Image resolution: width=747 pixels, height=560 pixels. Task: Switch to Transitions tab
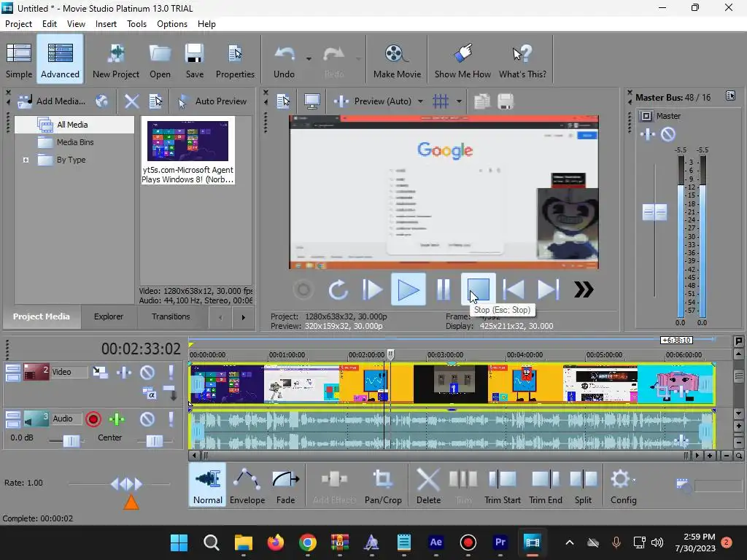point(171,316)
